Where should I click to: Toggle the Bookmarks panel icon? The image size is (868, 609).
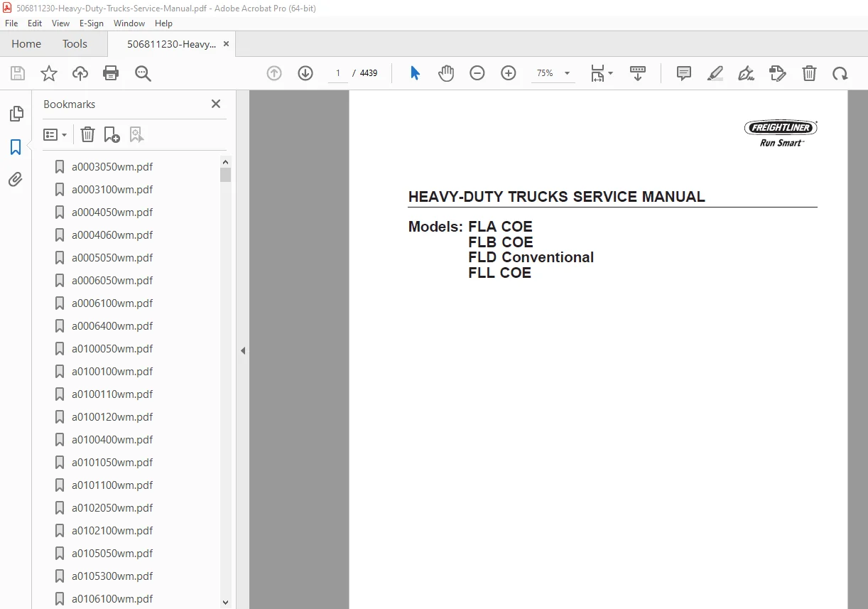click(16, 147)
